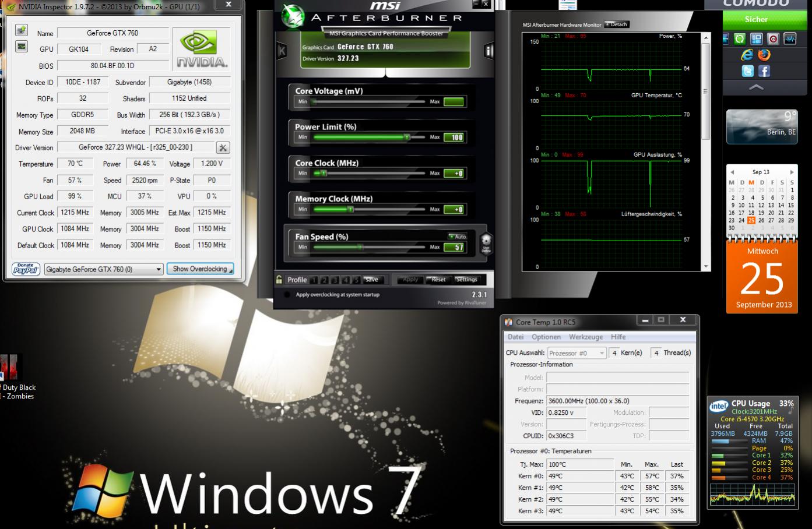812x529 pixels.
Task: Open the COMODO activity monitor waveform icon
Action: point(790,39)
